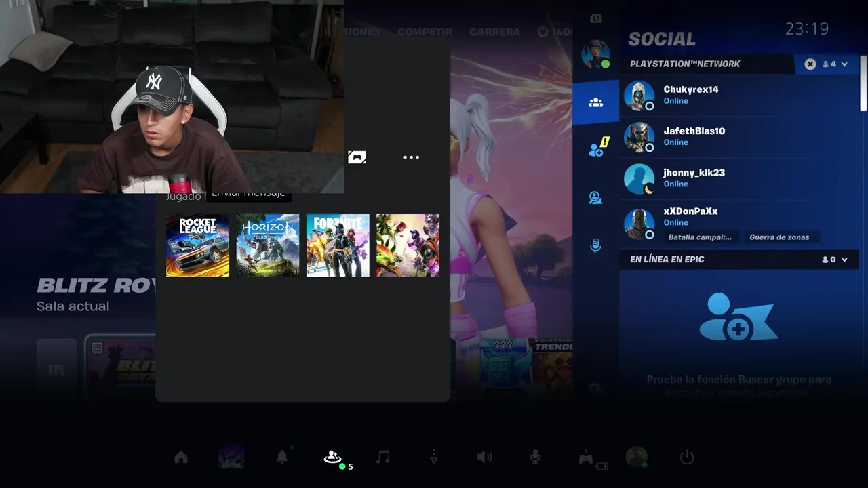This screenshot has height=488, width=868.
Task: Open the Voice chat microphone icon in sidebar
Action: click(x=595, y=245)
